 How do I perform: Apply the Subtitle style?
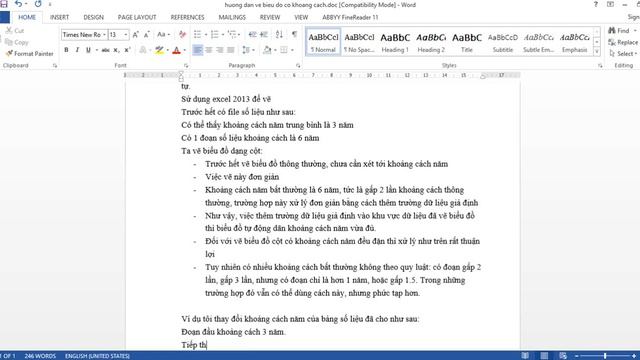point(502,42)
